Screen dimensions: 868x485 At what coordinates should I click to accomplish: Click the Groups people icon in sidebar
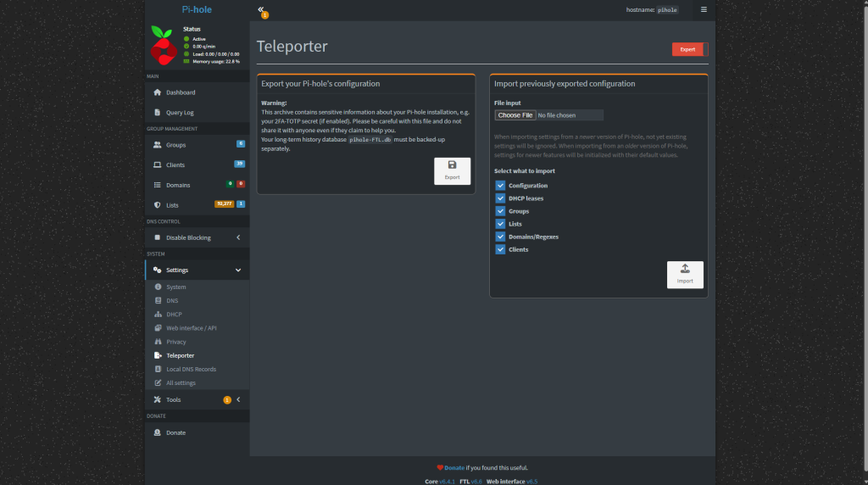[158, 145]
